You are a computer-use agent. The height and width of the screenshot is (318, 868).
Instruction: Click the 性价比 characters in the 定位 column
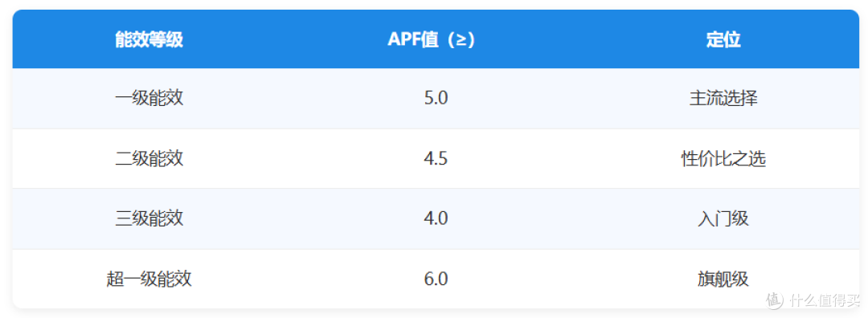(x=706, y=159)
